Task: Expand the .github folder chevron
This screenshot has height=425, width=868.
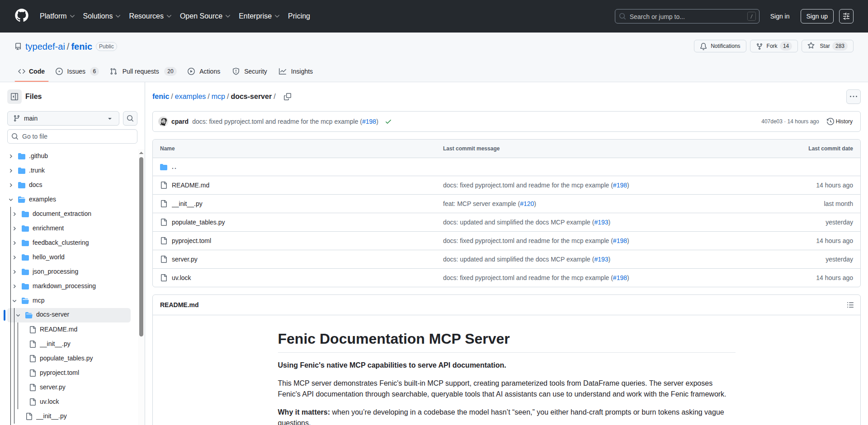Action: [x=11, y=156]
